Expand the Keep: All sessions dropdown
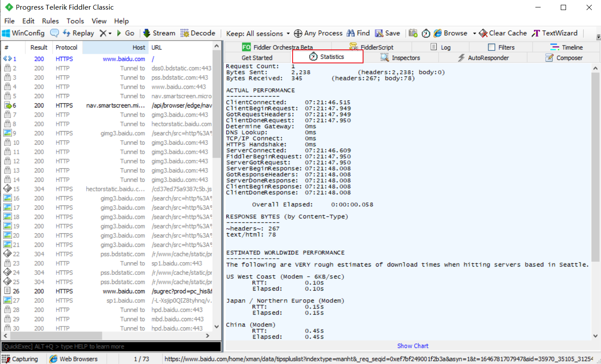Screen dimensions: 601x364 [258, 33]
